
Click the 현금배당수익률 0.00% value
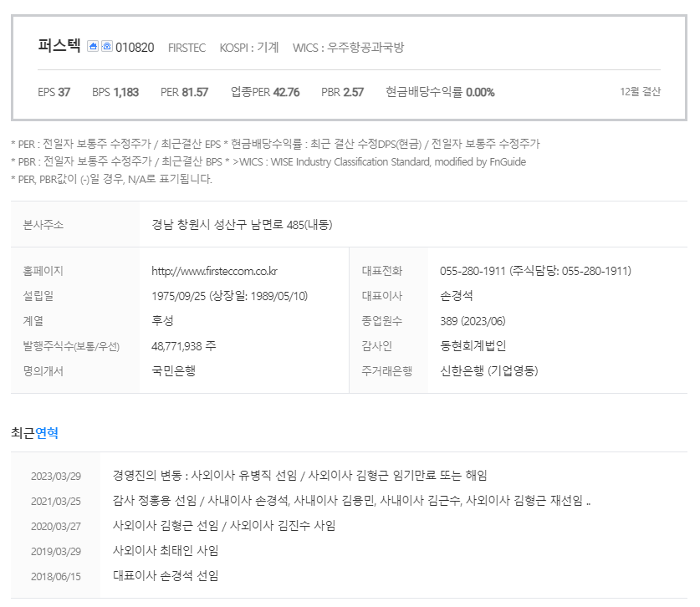(x=440, y=92)
